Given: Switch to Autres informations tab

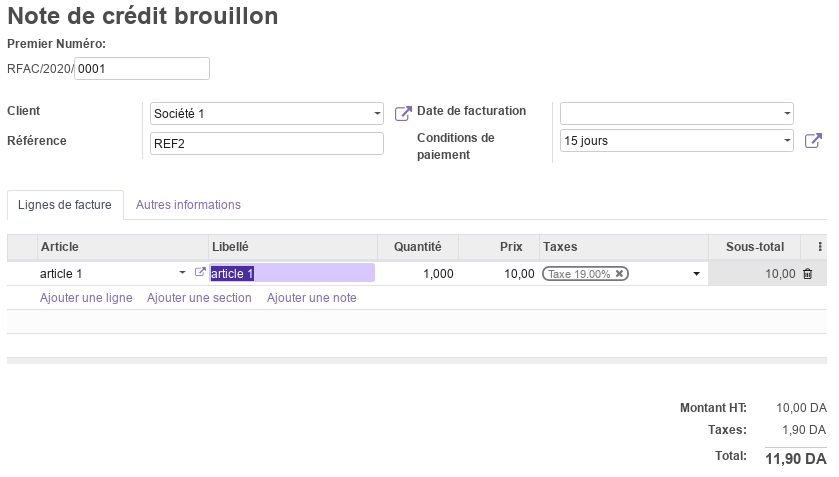Looking at the screenshot, I should tap(188, 205).
